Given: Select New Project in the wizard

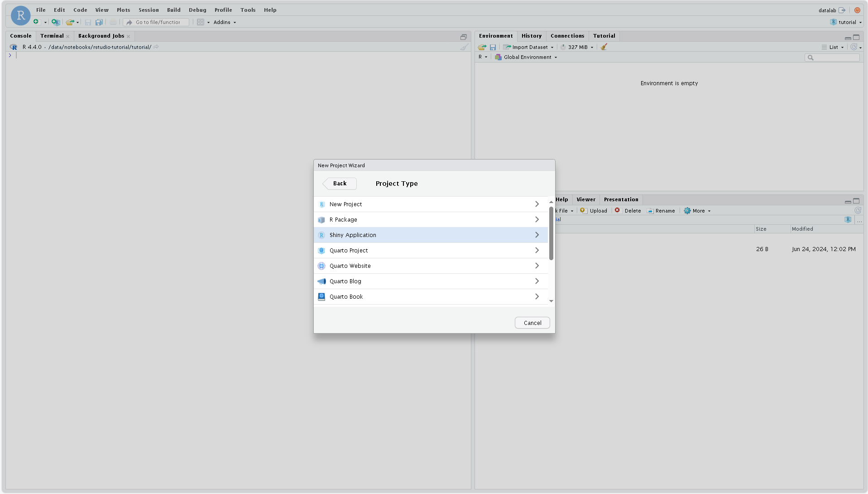Looking at the screenshot, I should pyautogui.click(x=431, y=204).
